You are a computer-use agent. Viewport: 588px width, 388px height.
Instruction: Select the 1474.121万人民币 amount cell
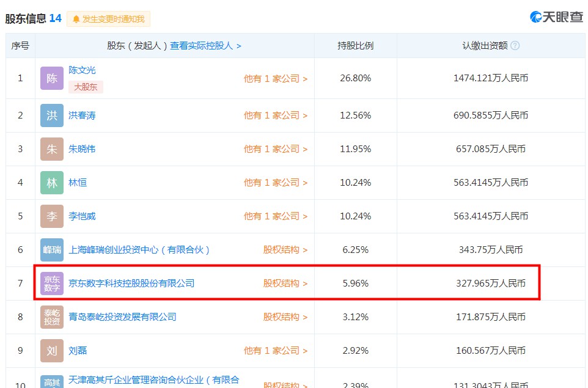click(x=491, y=78)
